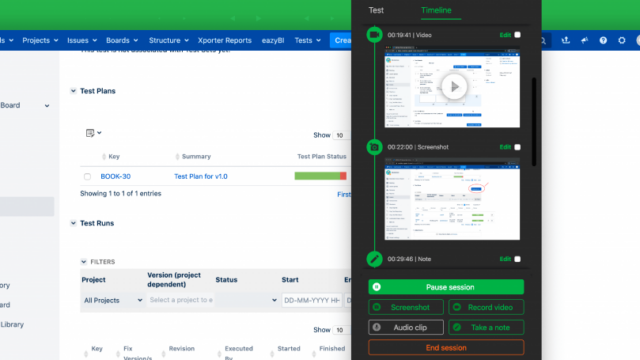Open the Structure menu

169,40
